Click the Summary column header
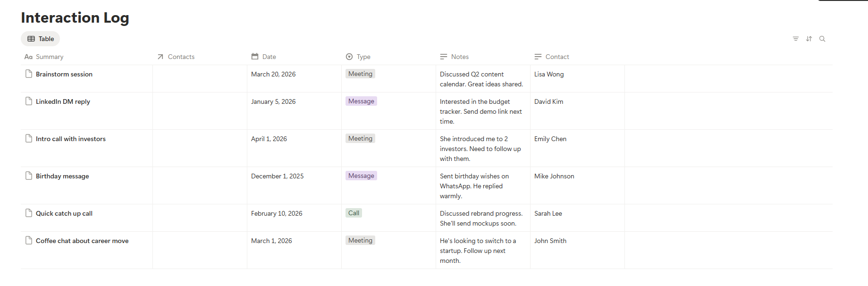 [x=44, y=57]
